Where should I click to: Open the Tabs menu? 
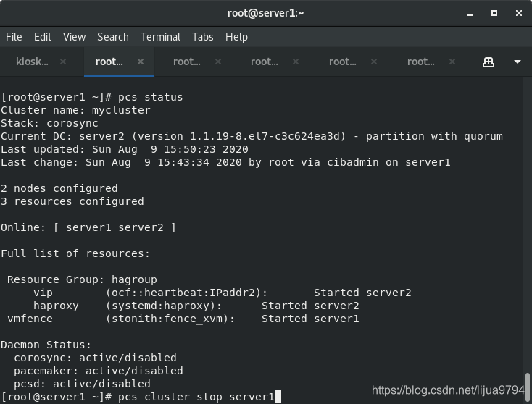point(202,37)
